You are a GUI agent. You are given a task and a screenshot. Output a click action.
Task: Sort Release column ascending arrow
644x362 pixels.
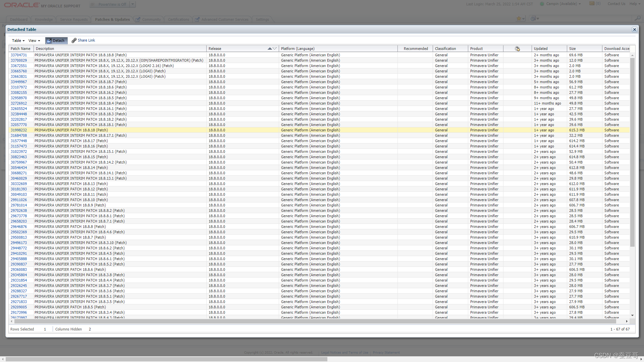pyautogui.click(x=270, y=49)
